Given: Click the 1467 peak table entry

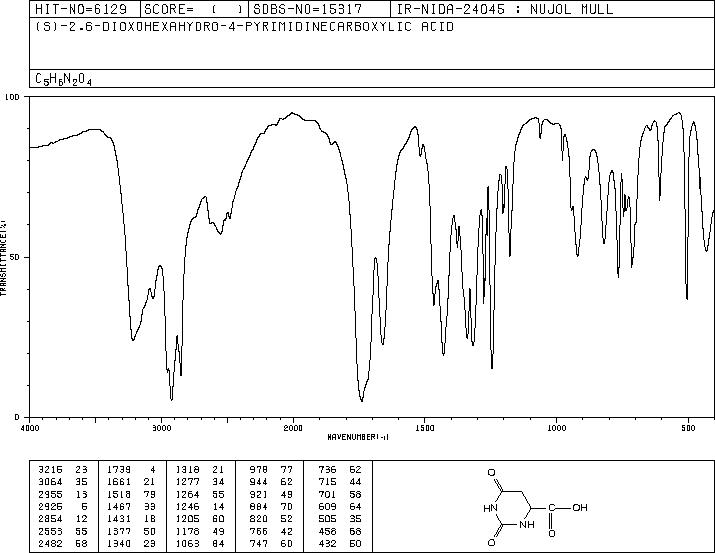Looking at the screenshot, I should coord(119,506).
